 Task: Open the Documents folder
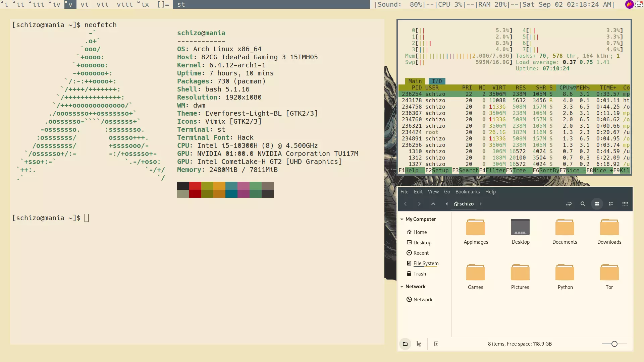click(565, 231)
